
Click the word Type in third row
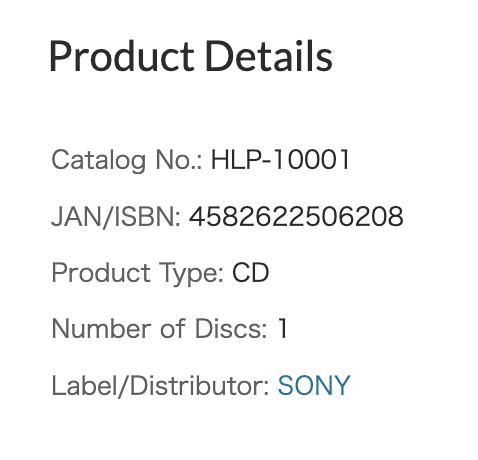(191, 274)
